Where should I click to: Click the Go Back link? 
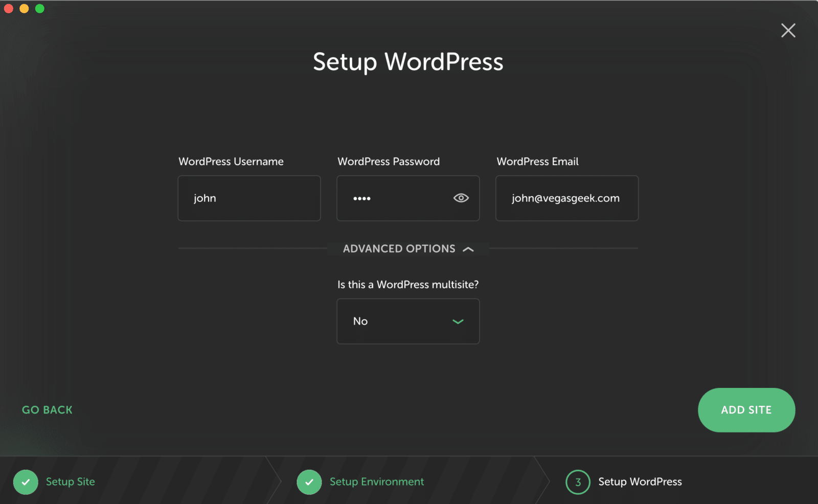(x=47, y=410)
